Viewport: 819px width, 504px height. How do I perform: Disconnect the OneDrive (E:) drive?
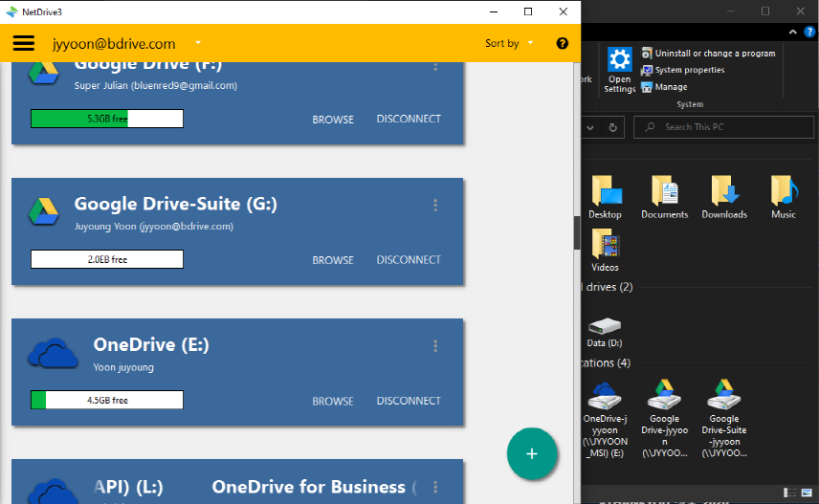(409, 401)
